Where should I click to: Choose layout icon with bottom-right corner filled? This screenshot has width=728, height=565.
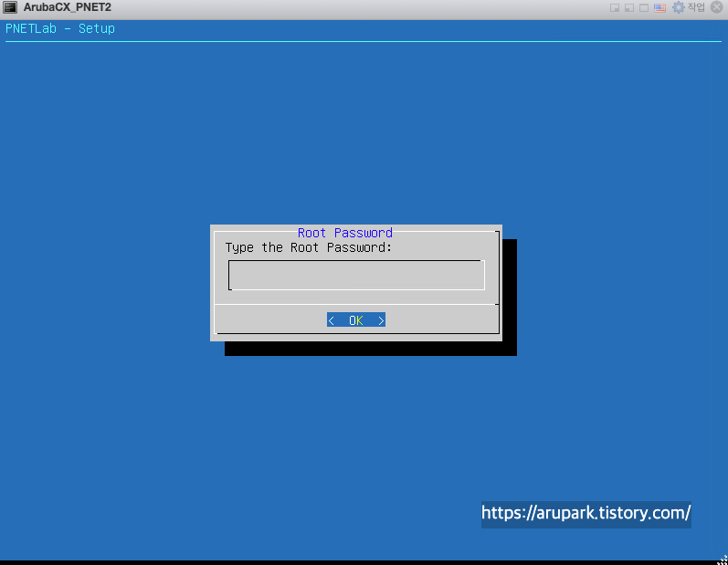pos(615,8)
